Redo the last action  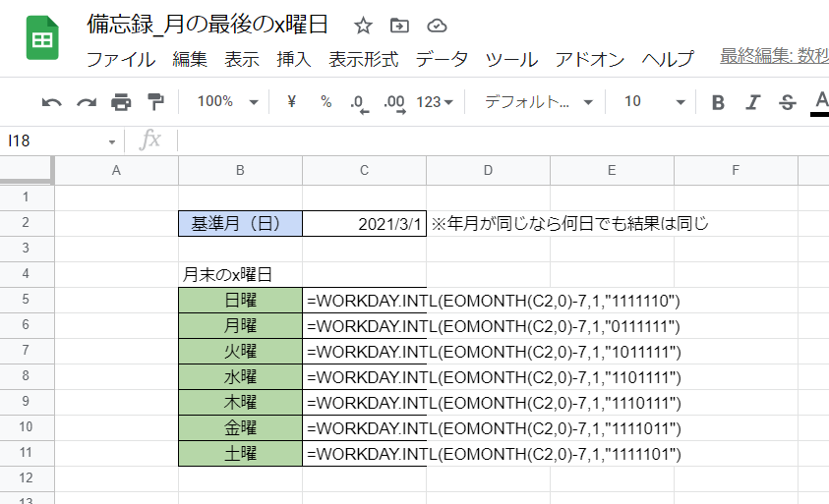pyautogui.click(x=87, y=102)
